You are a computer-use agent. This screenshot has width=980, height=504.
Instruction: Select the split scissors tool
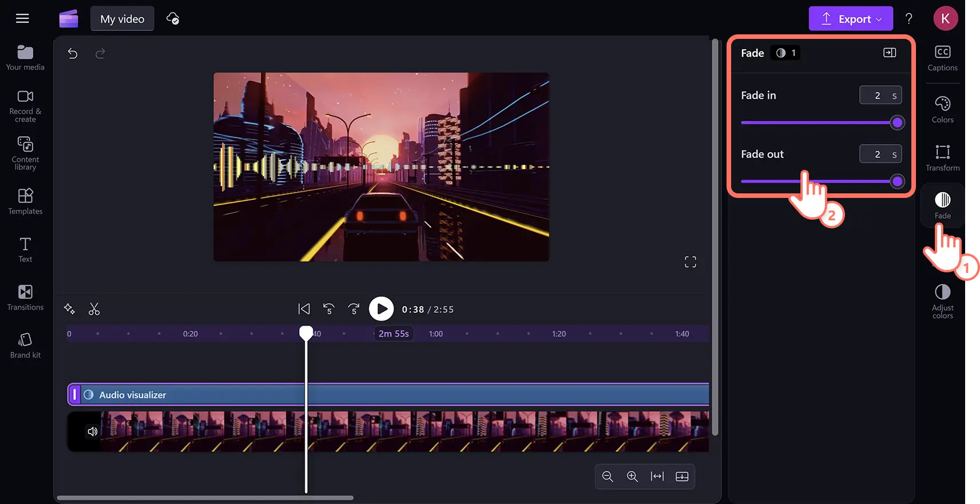(94, 309)
